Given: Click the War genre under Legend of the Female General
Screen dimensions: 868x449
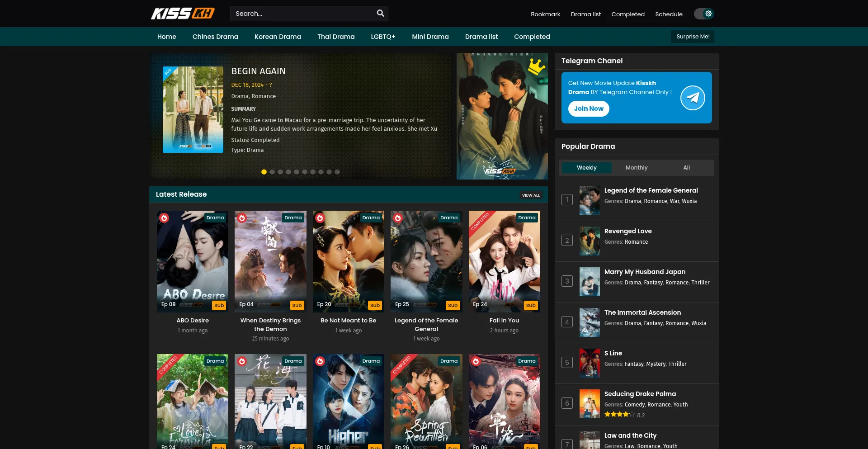Looking at the screenshot, I should [675, 201].
